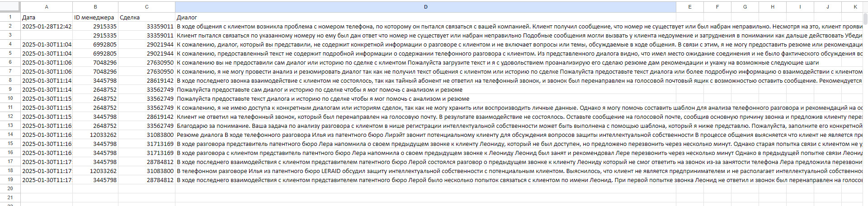
Task: Click manager ID "3445798" in row 12
Action: [95, 117]
